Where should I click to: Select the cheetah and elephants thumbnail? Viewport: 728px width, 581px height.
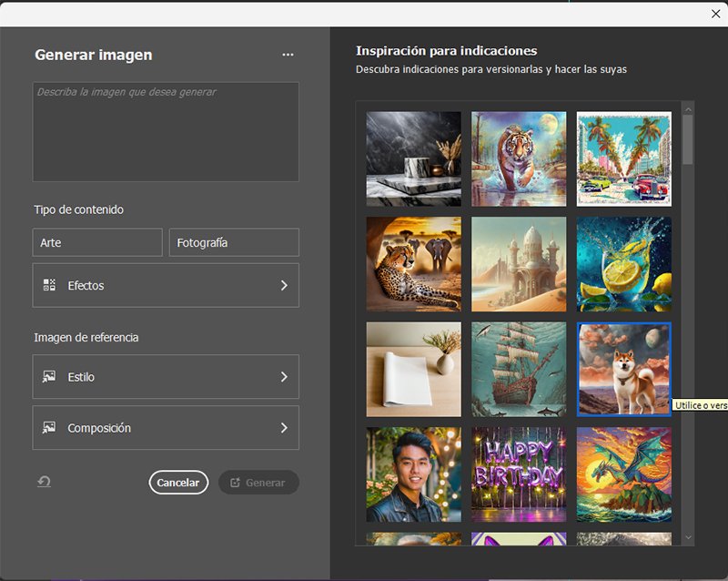click(412, 263)
